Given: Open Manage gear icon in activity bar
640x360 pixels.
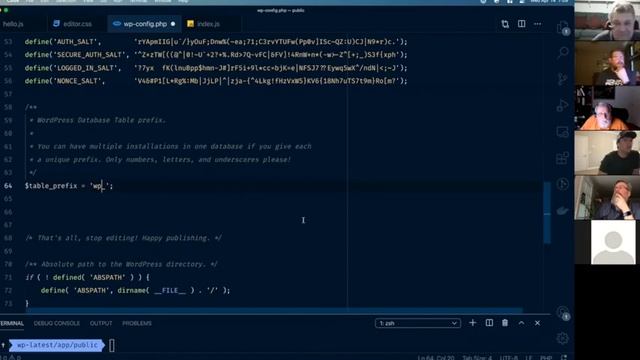Looking at the screenshot, I should (x=562, y=338).
